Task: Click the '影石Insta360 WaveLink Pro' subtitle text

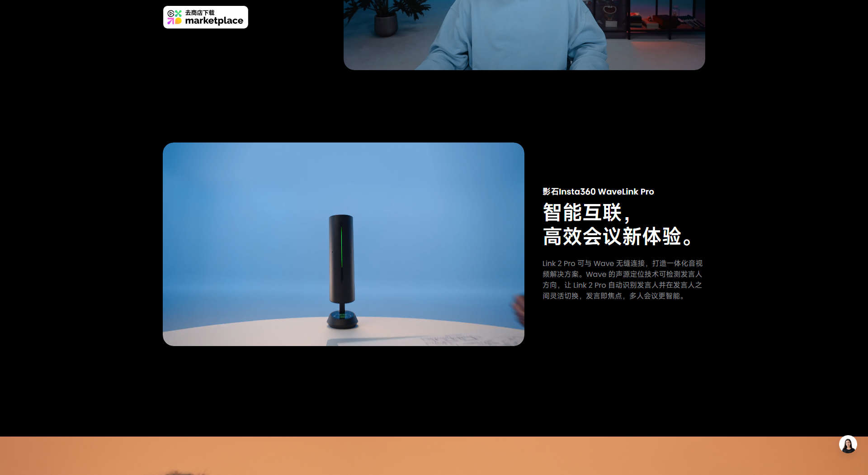Action: [x=598, y=192]
